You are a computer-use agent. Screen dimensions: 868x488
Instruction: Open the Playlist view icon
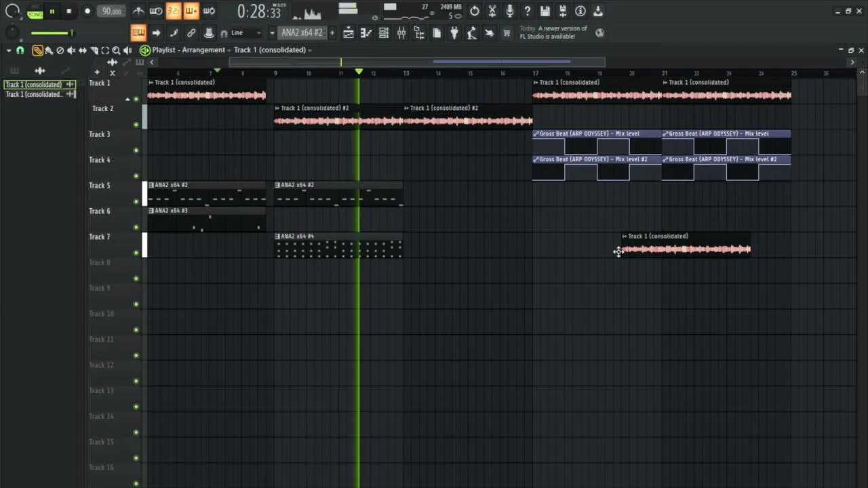pyautogui.click(x=349, y=33)
